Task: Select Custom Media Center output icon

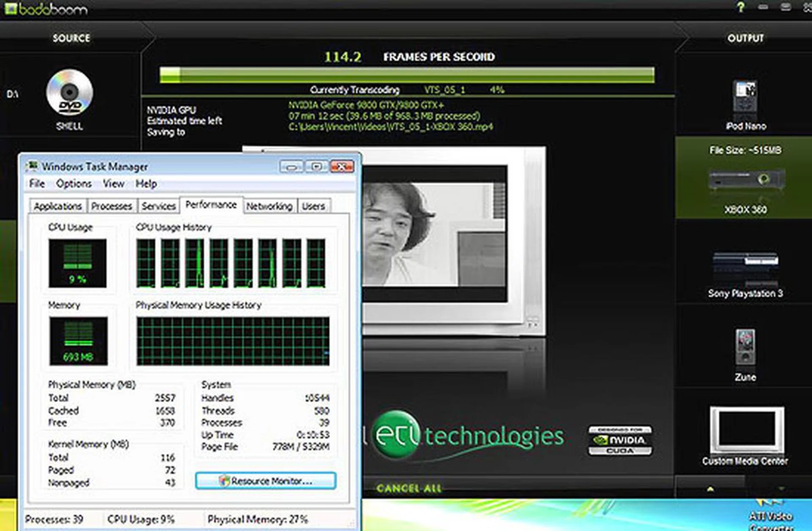Action: (x=746, y=430)
